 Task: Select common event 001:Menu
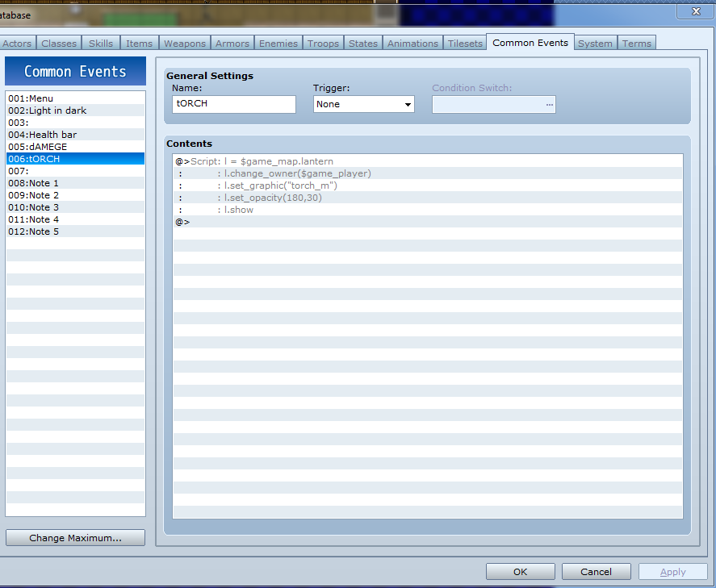click(75, 98)
